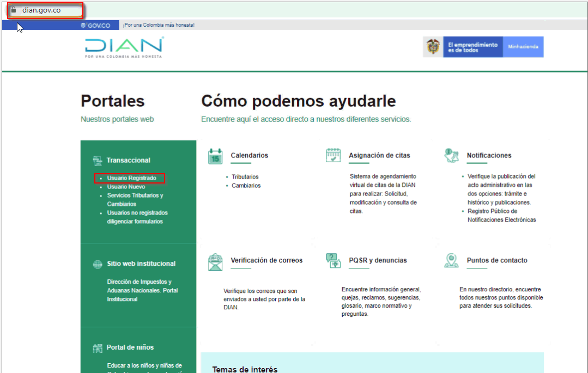Viewport: 588px width, 373px height.
Task: Click the Calendarios calendar icon
Action: (x=215, y=156)
